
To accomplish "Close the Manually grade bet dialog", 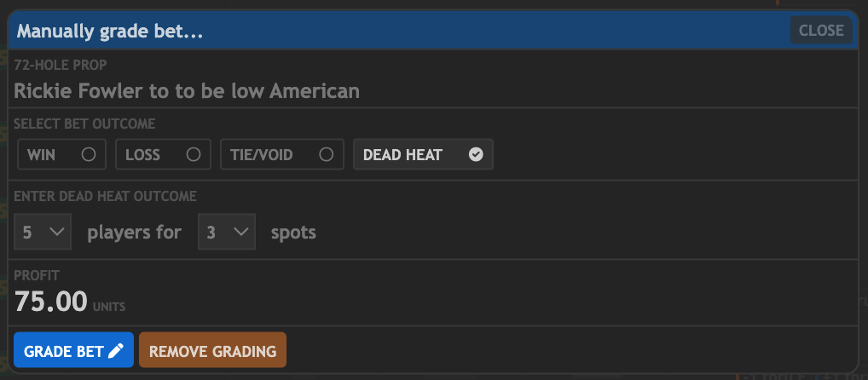I will click(x=820, y=31).
